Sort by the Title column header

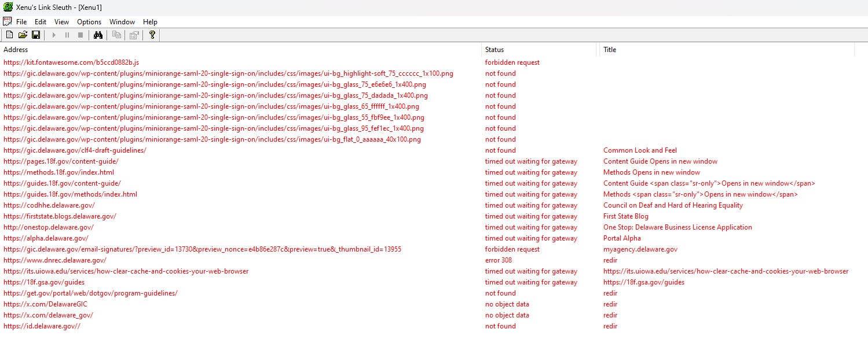[x=727, y=50]
